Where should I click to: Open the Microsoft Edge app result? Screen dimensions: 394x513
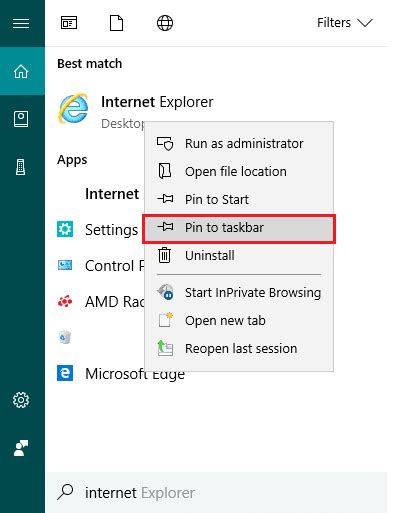pos(121,374)
